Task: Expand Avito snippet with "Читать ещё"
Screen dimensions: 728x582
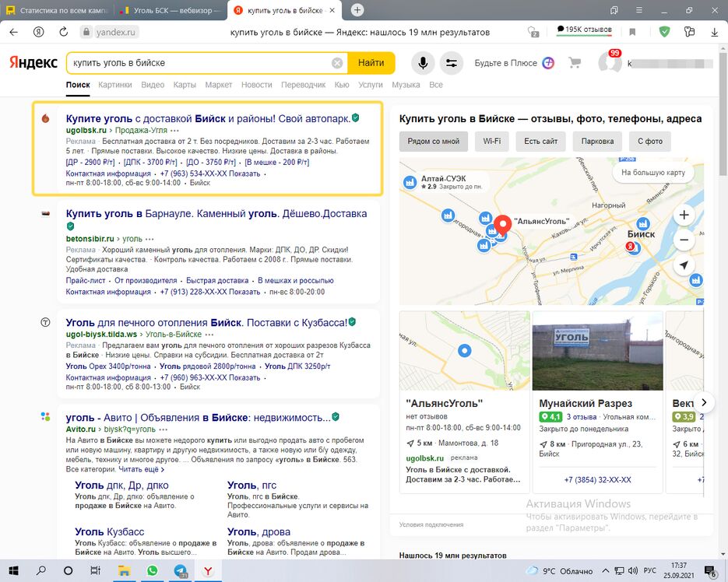Action: point(141,469)
